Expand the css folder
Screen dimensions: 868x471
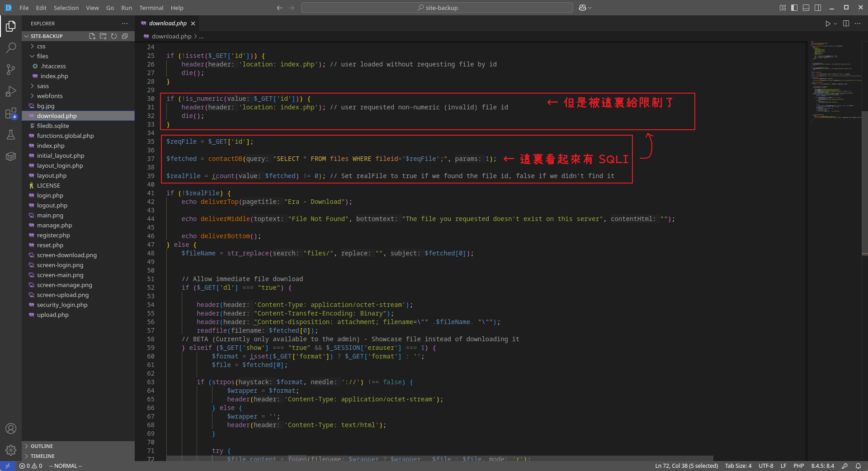coord(41,47)
